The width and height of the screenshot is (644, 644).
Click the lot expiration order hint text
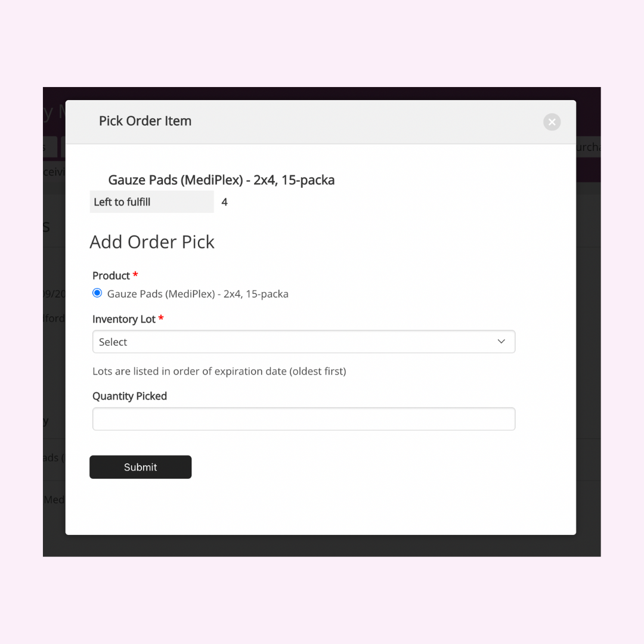(x=219, y=371)
